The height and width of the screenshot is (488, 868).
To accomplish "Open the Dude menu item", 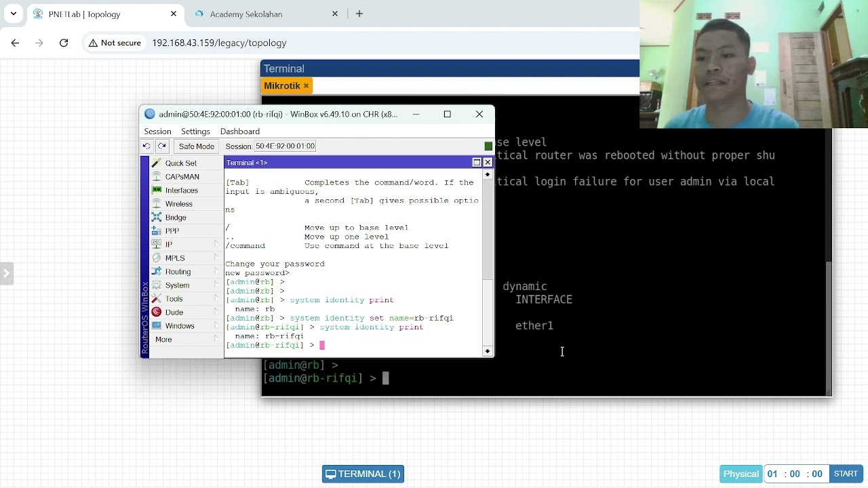I will (x=174, y=312).
